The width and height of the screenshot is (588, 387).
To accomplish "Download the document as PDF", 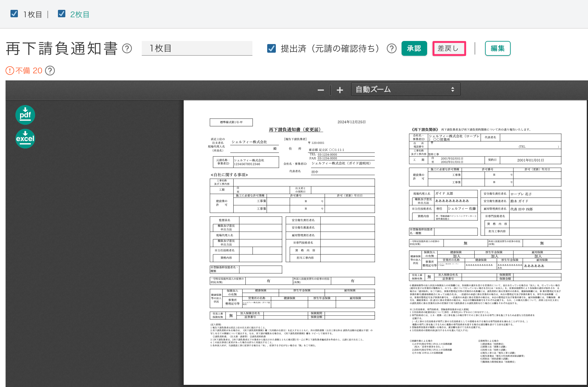I will pyautogui.click(x=25, y=115).
